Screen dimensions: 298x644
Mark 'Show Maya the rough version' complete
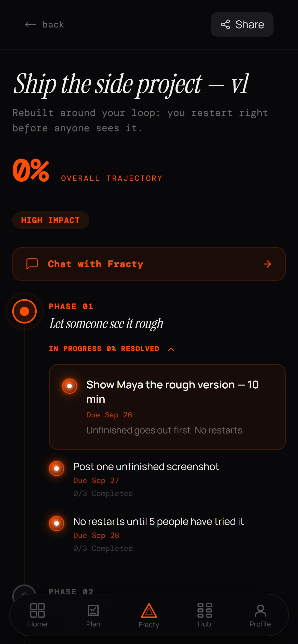pos(70,386)
